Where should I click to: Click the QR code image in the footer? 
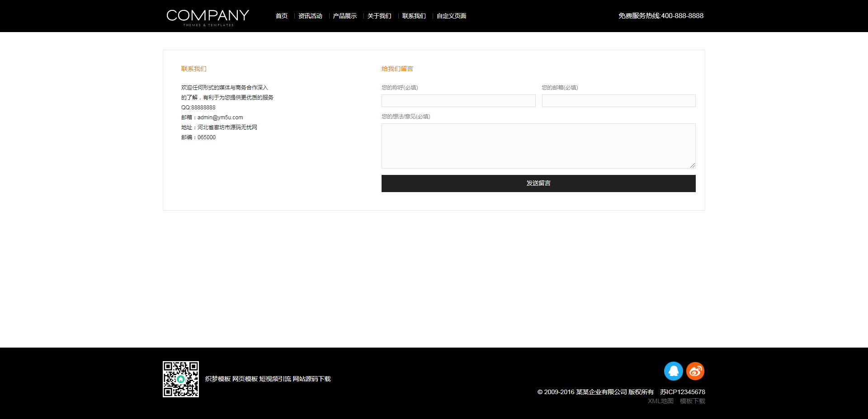pyautogui.click(x=181, y=379)
